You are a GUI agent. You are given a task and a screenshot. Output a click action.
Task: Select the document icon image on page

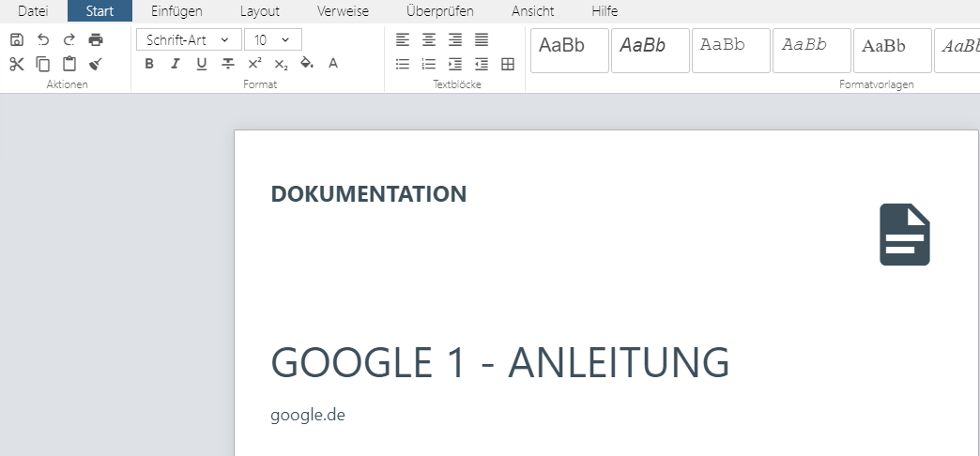tap(904, 235)
